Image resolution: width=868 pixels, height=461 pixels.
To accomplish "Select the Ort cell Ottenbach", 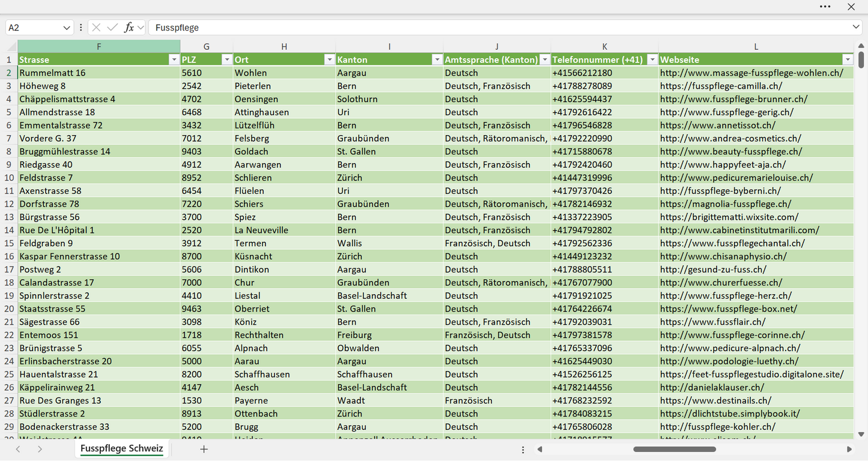I will (284, 414).
